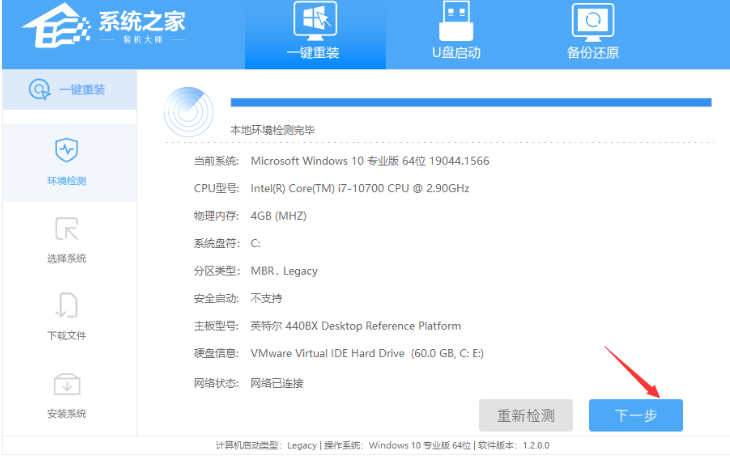The image size is (730, 458).
Task: Open the 一键重装 top tab
Action: coord(315,34)
